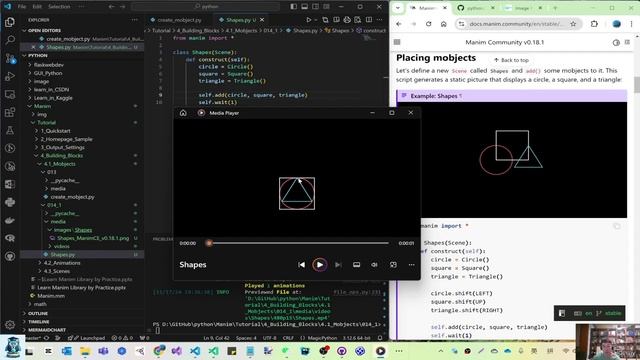Click the browser home icon
The width and height of the screenshot is (640, 360).
pos(444,24)
